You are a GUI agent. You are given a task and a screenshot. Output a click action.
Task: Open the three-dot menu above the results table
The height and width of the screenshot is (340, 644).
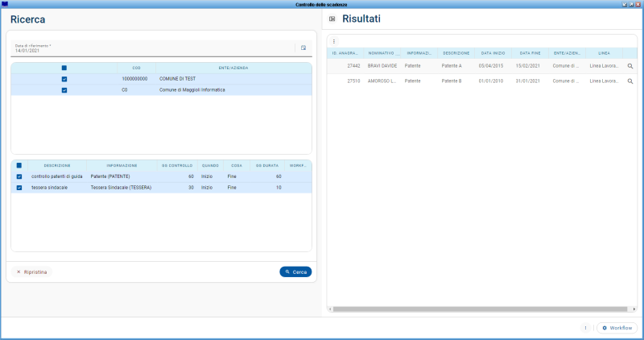334,41
